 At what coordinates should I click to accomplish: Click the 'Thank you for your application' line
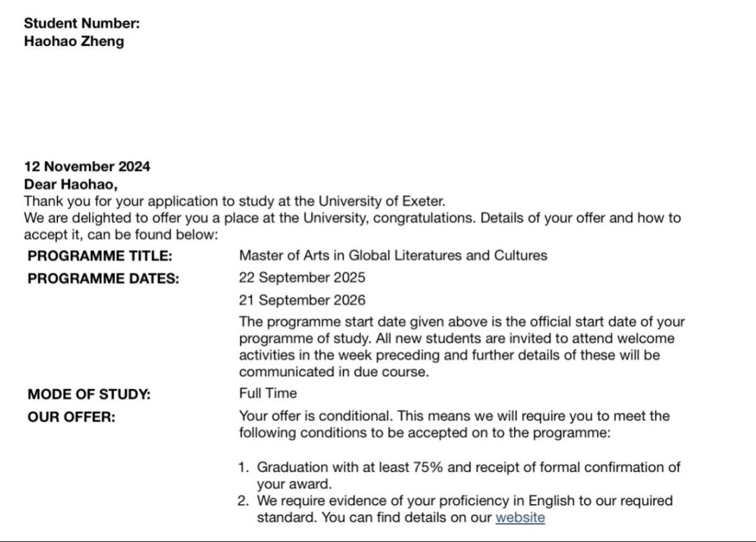(x=234, y=201)
